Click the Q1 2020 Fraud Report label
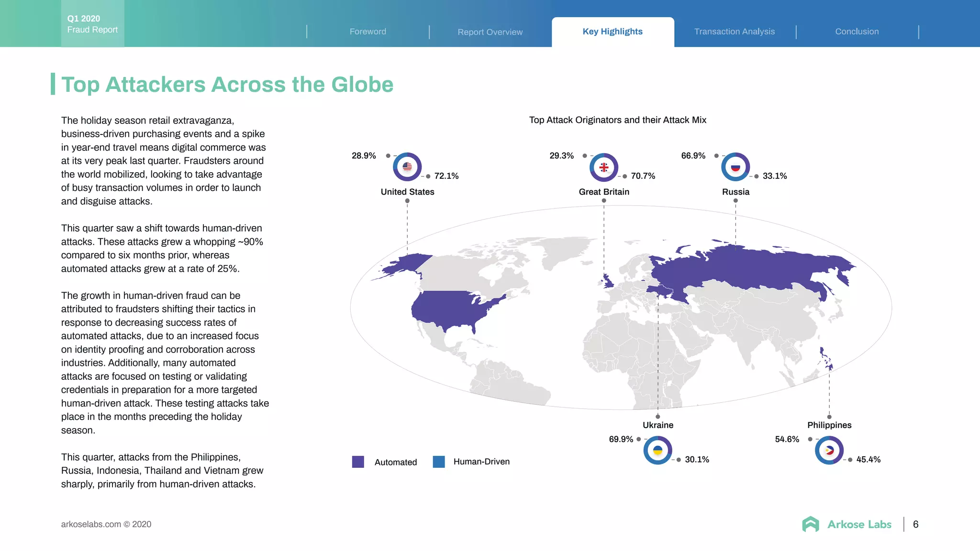The image size is (980, 551). (92, 24)
